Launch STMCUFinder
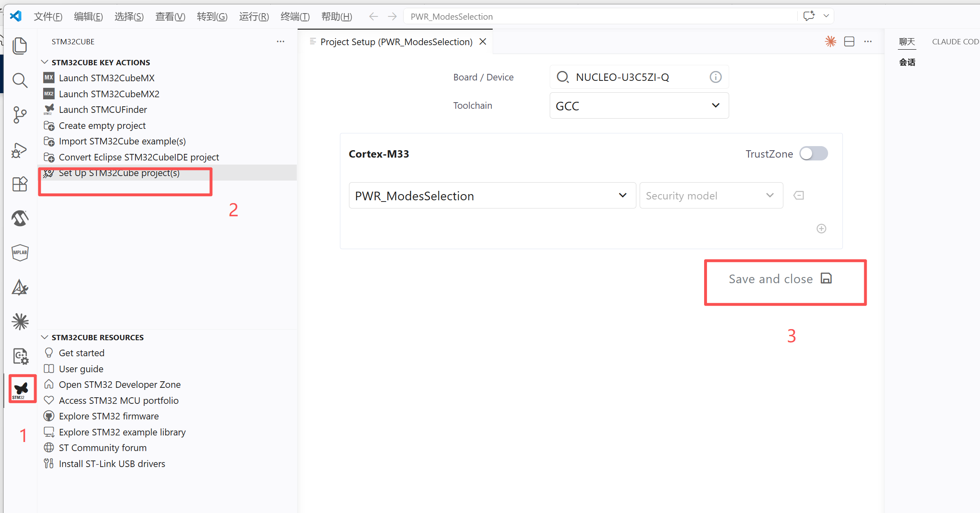Image resolution: width=980 pixels, height=513 pixels. (x=103, y=110)
